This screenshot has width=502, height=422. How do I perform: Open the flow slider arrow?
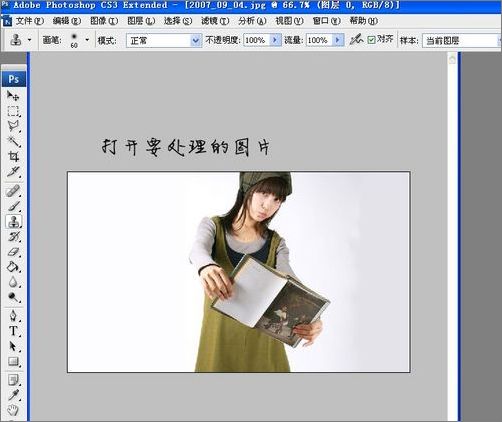[x=338, y=40]
